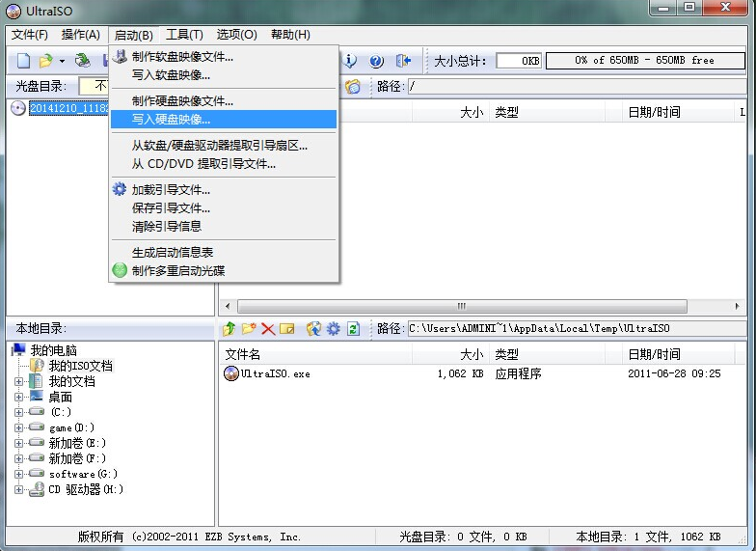
Task: Click the 我的电脑 computer icon
Action: [x=19, y=349]
